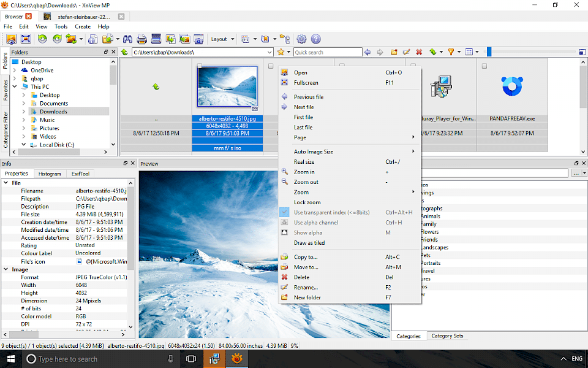
Task: Open the Create menu
Action: coord(83,26)
